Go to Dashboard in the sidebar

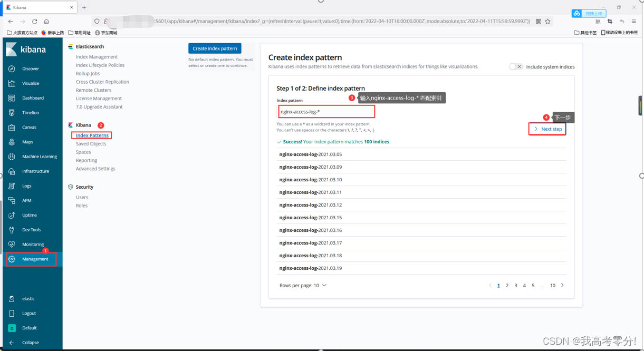pos(33,98)
